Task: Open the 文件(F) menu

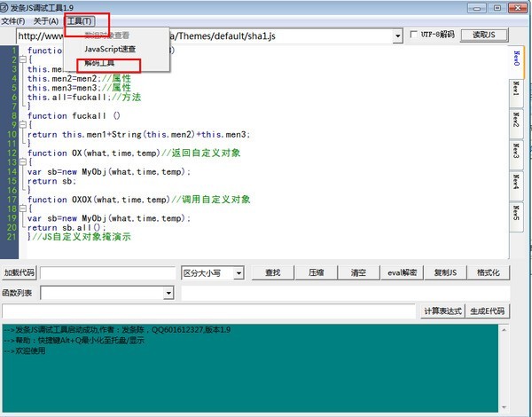Action: [13, 21]
